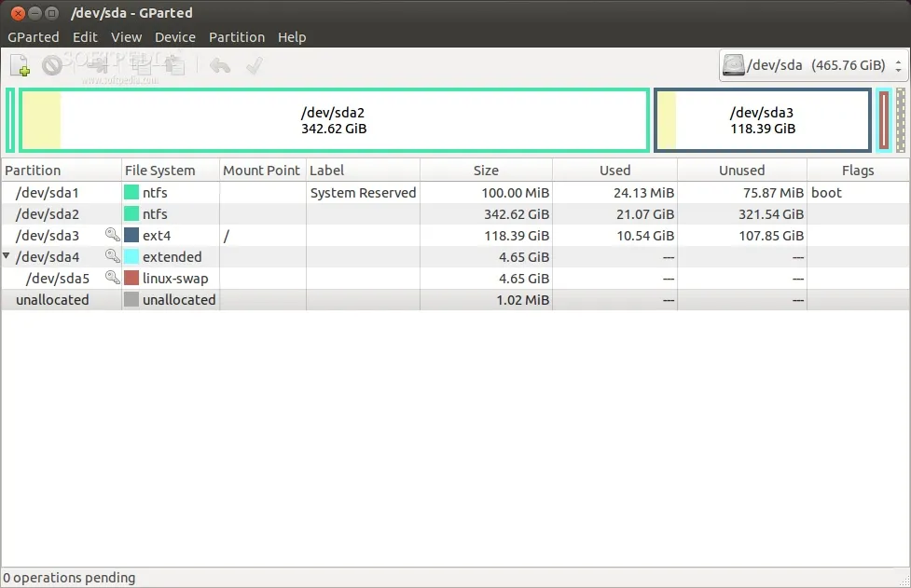Open the /dev/sda device selector dropdown
Image resolution: width=911 pixels, height=588 pixels.
pyautogui.click(x=813, y=65)
